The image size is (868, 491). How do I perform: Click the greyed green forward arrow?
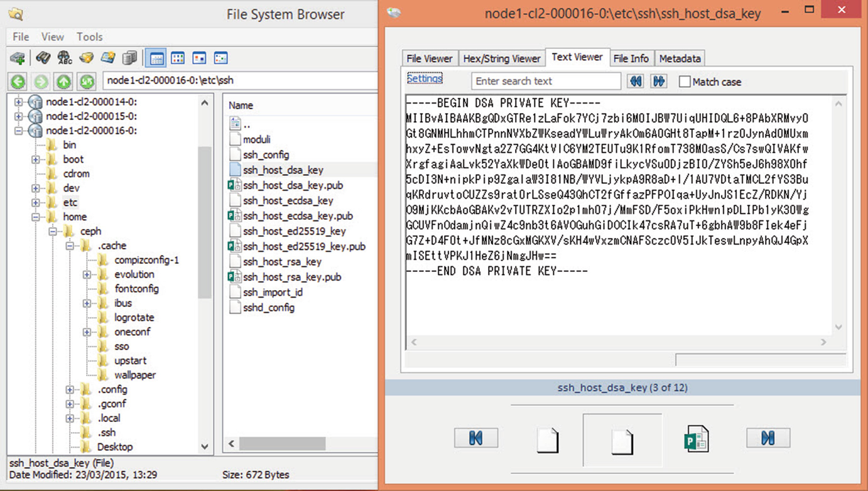[x=41, y=81]
